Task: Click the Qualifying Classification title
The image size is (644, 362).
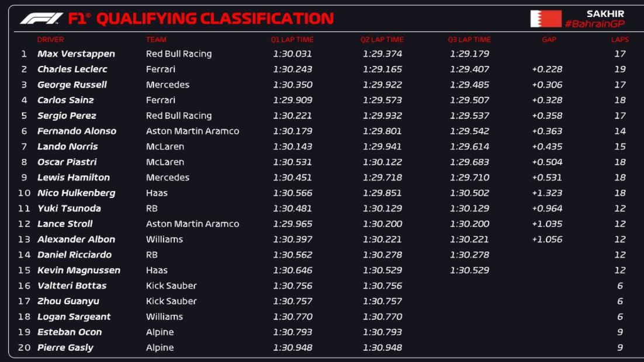Action: (x=214, y=19)
